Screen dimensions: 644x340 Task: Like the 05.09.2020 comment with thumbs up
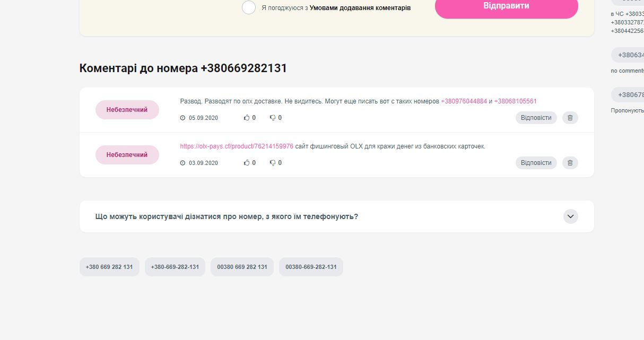coord(247,118)
